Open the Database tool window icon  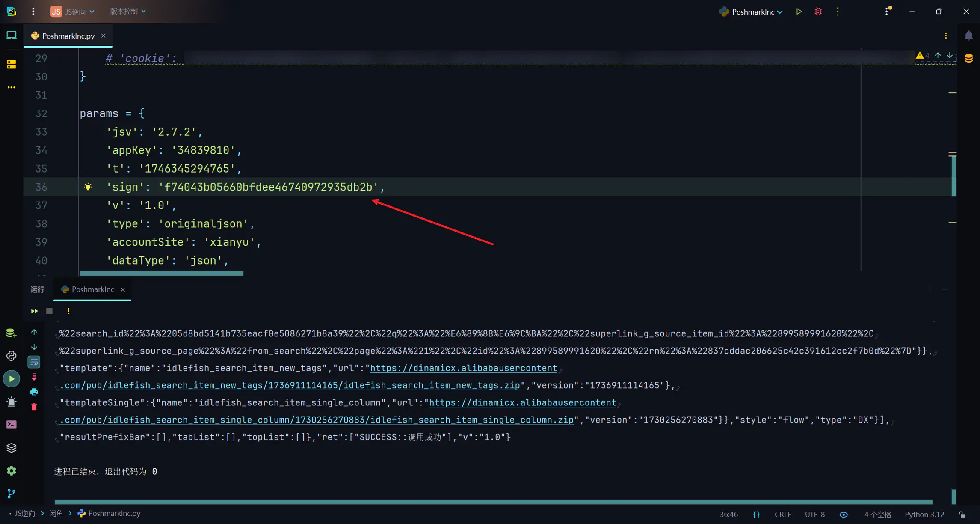pos(968,58)
